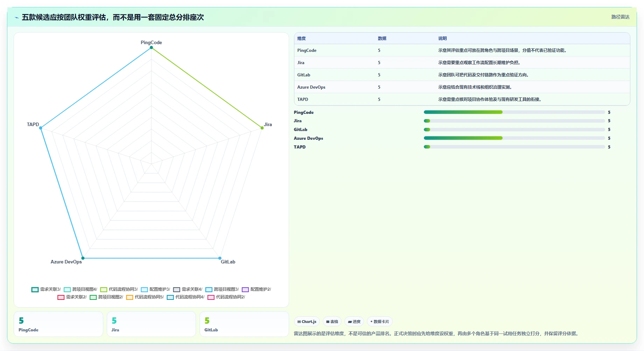Toggle the 需求关联3/ legend series
The image size is (644, 351).
46,289
